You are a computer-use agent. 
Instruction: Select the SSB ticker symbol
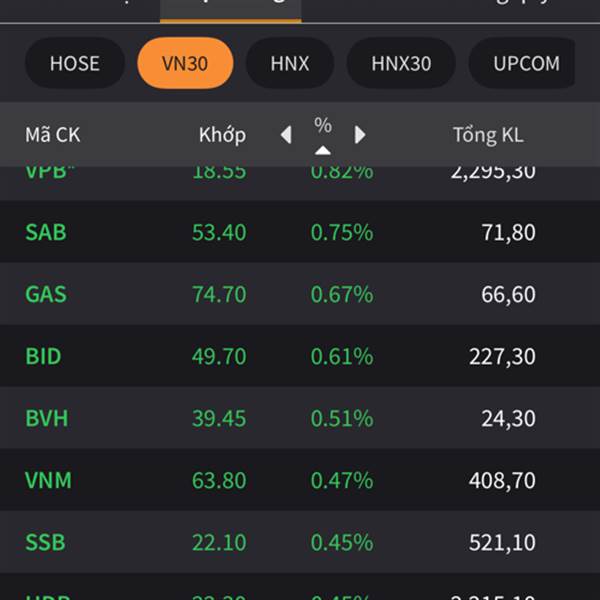pos(45,542)
